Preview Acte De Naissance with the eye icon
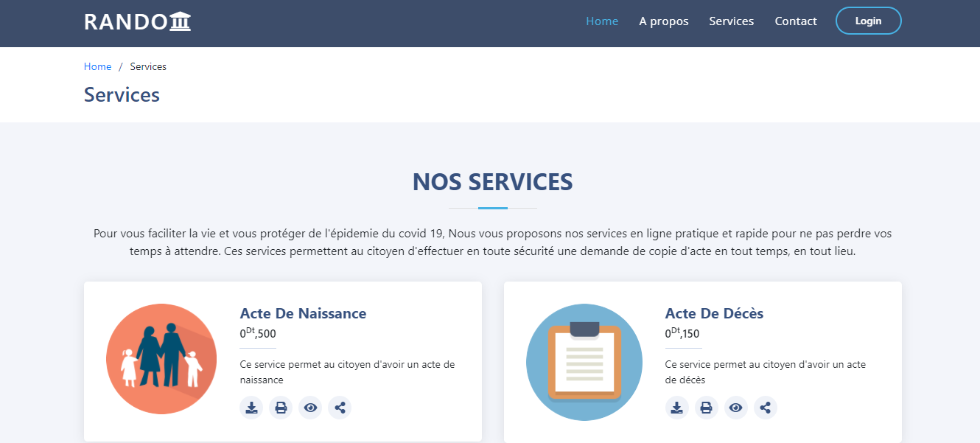 point(310,407)
